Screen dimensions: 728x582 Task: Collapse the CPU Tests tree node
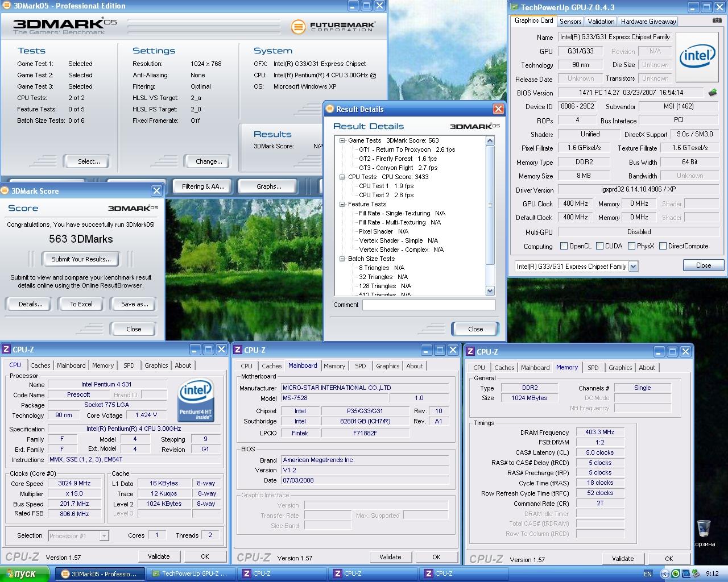click(x=342, y=177)
